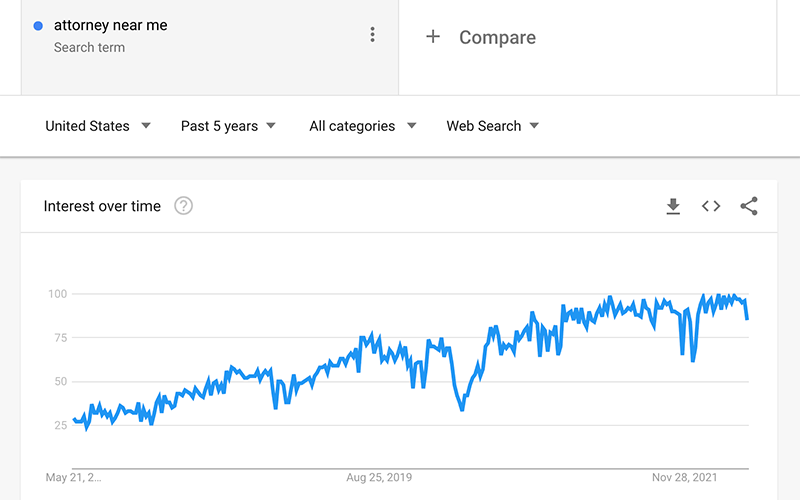
Task: Share the Interest over time chart
Action: click(749, 206)
